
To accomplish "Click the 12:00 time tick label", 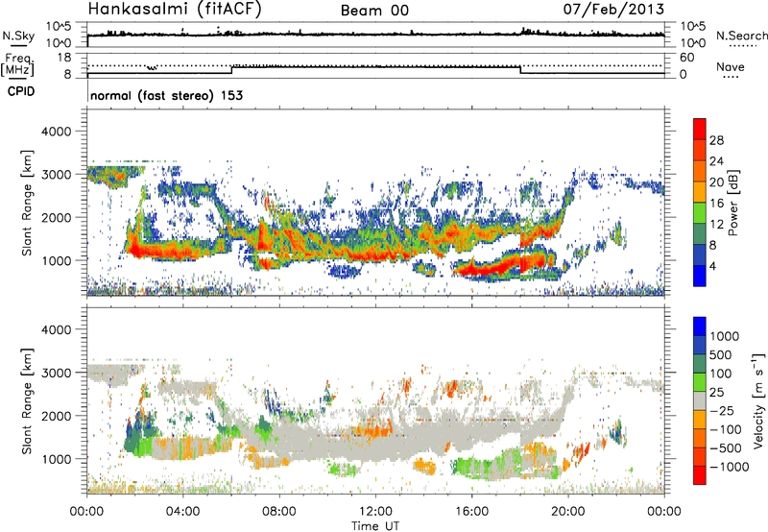I will pyautogui.click(x=375, y=512).
